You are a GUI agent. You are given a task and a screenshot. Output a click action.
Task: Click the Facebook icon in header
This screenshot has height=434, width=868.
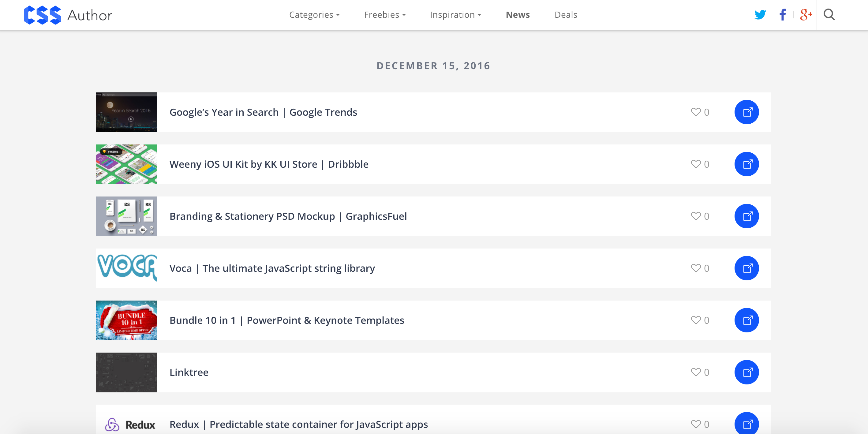[782, 14]
